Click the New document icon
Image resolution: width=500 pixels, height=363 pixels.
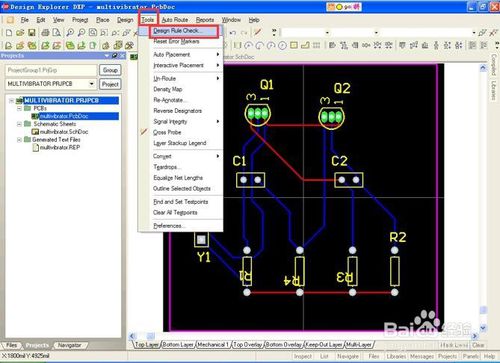tap(9, 32)
